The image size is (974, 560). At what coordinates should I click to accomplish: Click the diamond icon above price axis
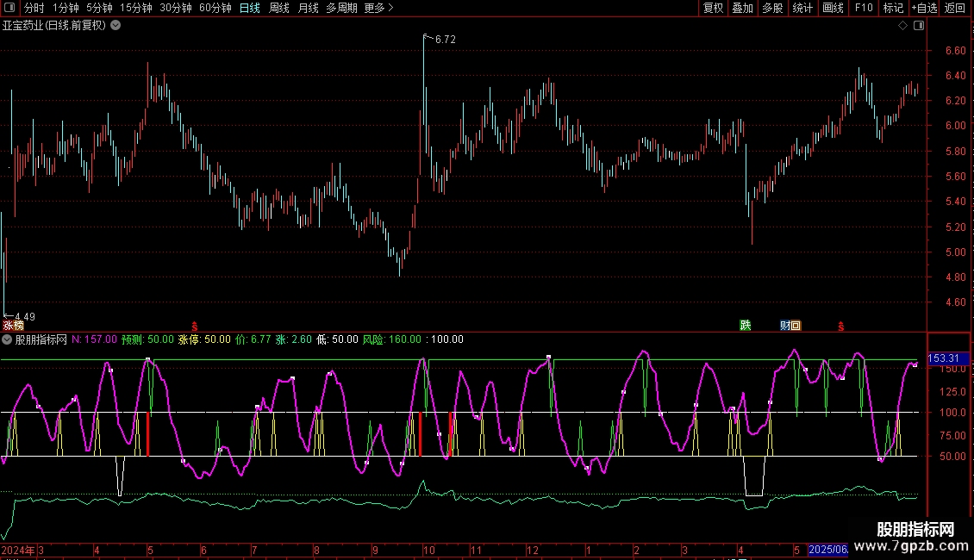[x=903, y=26]
